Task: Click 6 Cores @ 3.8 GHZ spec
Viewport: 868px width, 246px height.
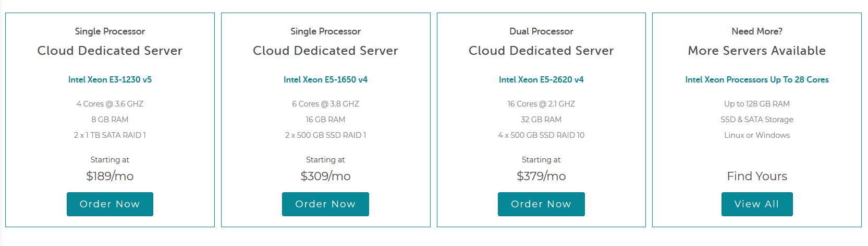Action: click(x=325, y=104)
